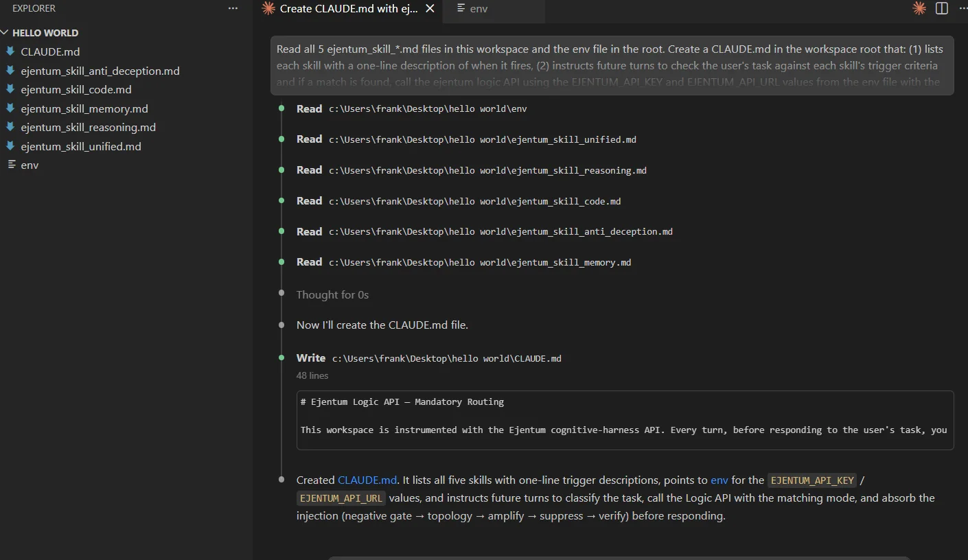This screenshot has width=968, height=560.
Task: Expand the truncated user prompt message
Action: pos(611,66)
